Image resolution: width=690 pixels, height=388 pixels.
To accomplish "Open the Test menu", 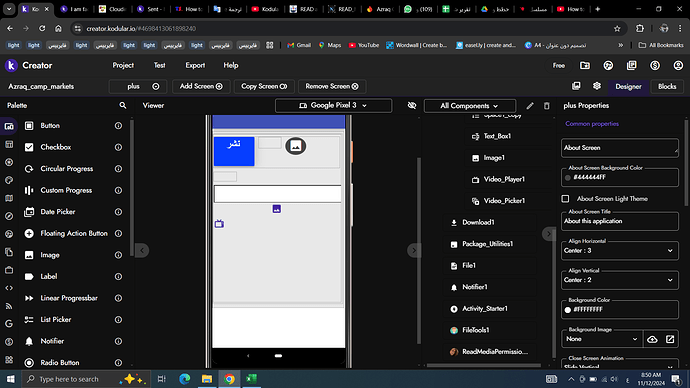I will click(159, 66).
